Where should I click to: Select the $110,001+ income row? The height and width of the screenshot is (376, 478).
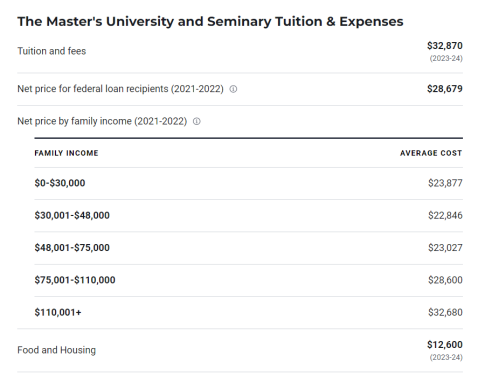pyautogui.click(x=248, y=312)
